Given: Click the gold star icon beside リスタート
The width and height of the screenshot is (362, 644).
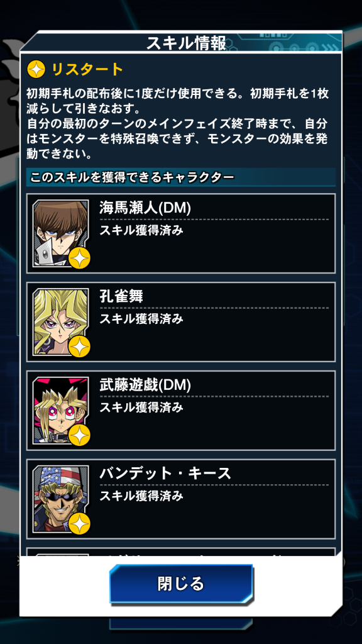Looking at the screenshot, I should (x=36, y=70).
